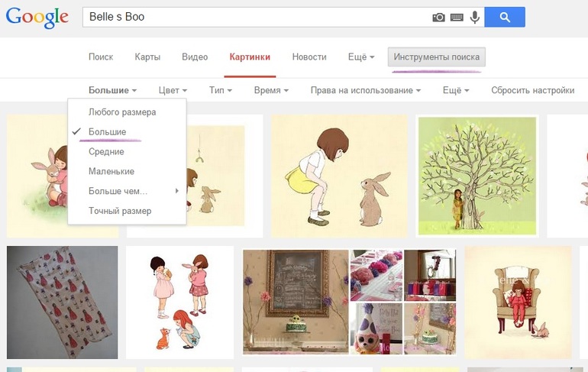The height and width of the screenshot is (372, 588).
Task: Open the Цвет filter dropdown
Action: (172, 90)
